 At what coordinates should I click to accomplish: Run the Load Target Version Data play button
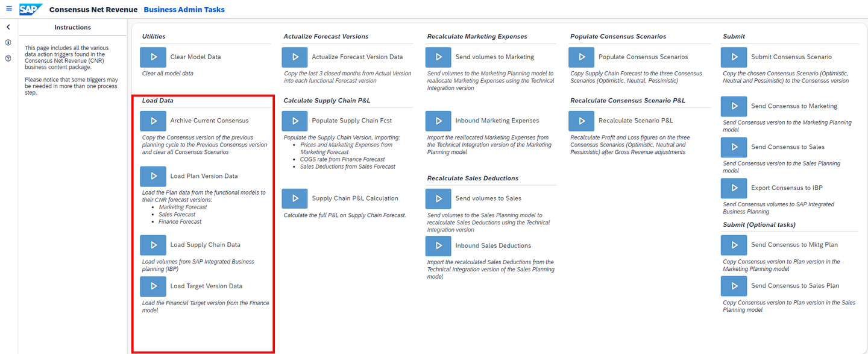coord(153,286)
